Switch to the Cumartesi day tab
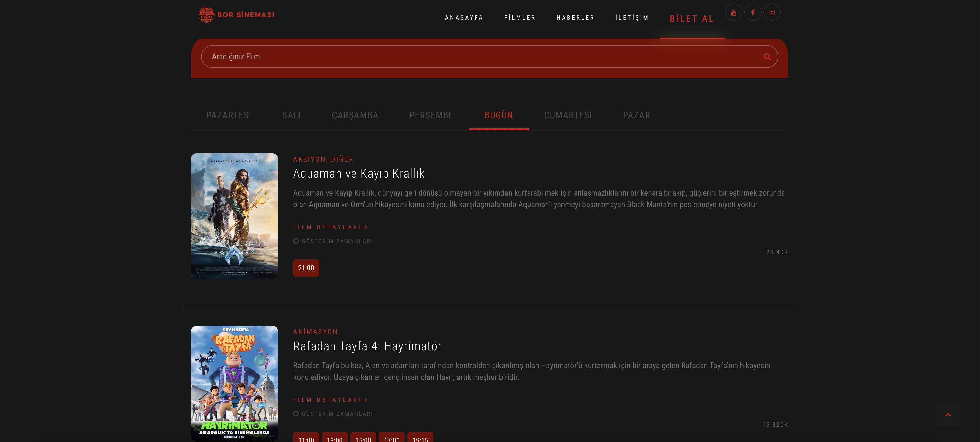The height and width of the screenshot is (442, 980). pyautogui.click(x=568, y=115)
